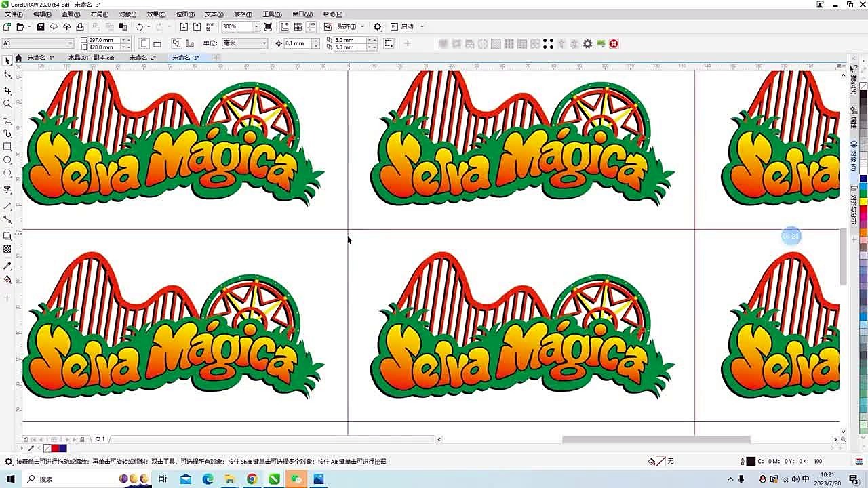
Task: Expand the 贴齐 snap-to dropdown
Action: click(x=362, y=27)
